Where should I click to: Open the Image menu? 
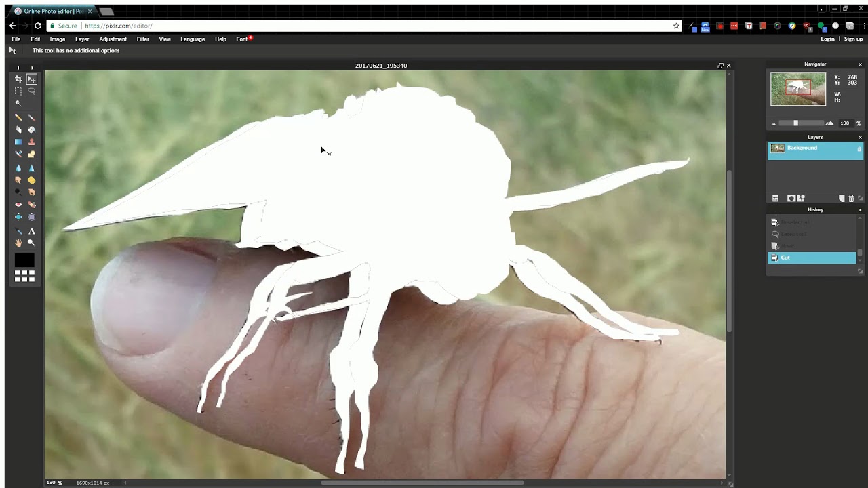[x=58, y=39]
